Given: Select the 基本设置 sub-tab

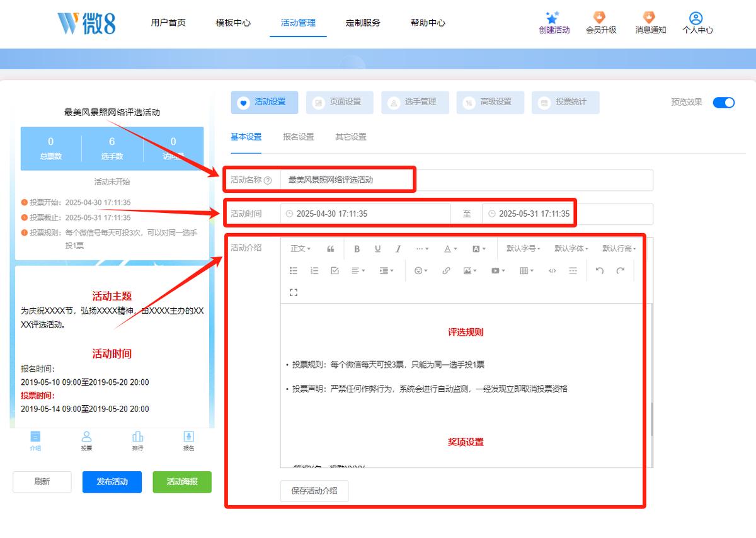Looking at the screenshot, I should (x=246, y=137).
